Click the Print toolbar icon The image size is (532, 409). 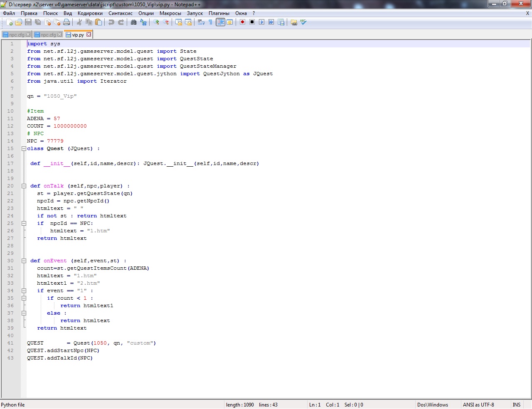click(x=66, y=22)
